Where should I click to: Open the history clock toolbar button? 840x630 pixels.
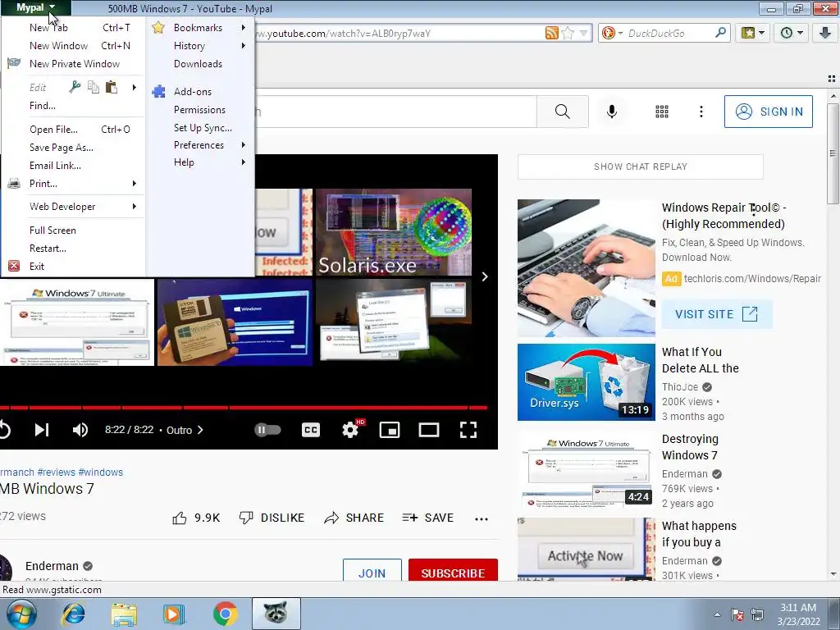pos(792,33)
